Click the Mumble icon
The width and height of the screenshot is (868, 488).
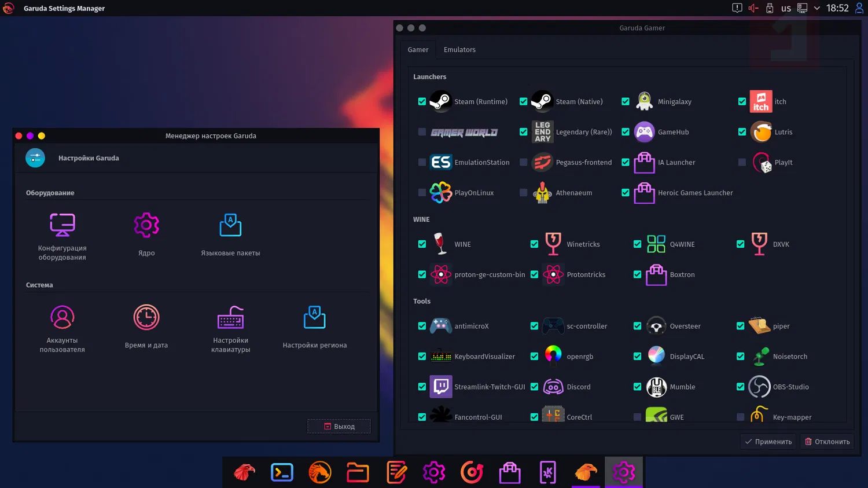pyautogui.click(x=656, y=387)
